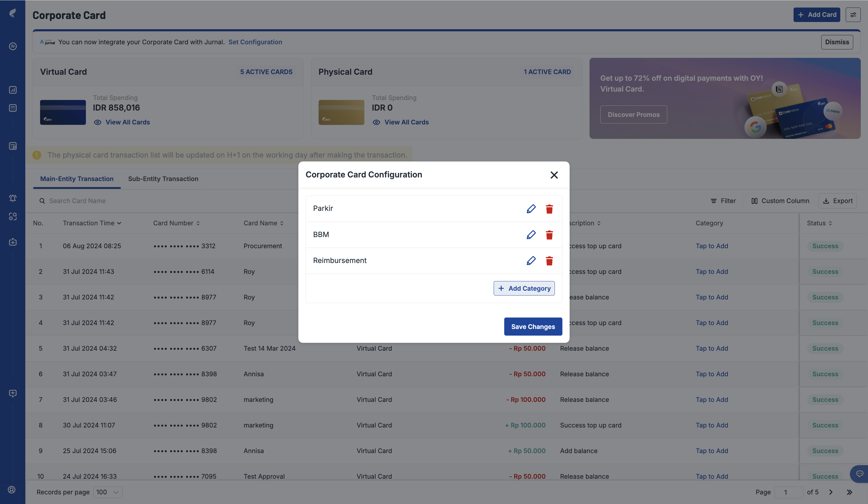
Task: Open the settings sliders icon beside Add Card
Action: tap(853, 15)
